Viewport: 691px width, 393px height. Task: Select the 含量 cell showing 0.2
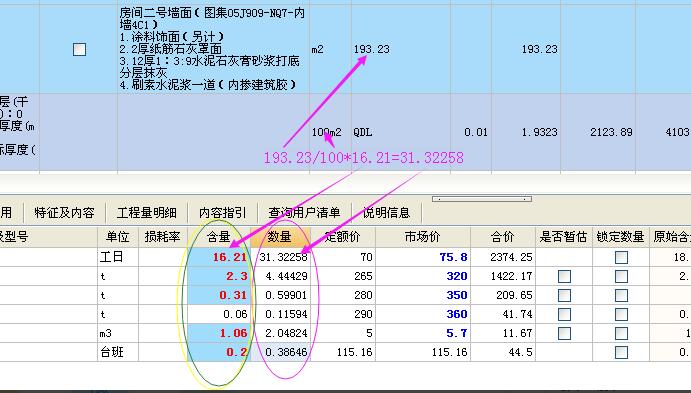219,352
